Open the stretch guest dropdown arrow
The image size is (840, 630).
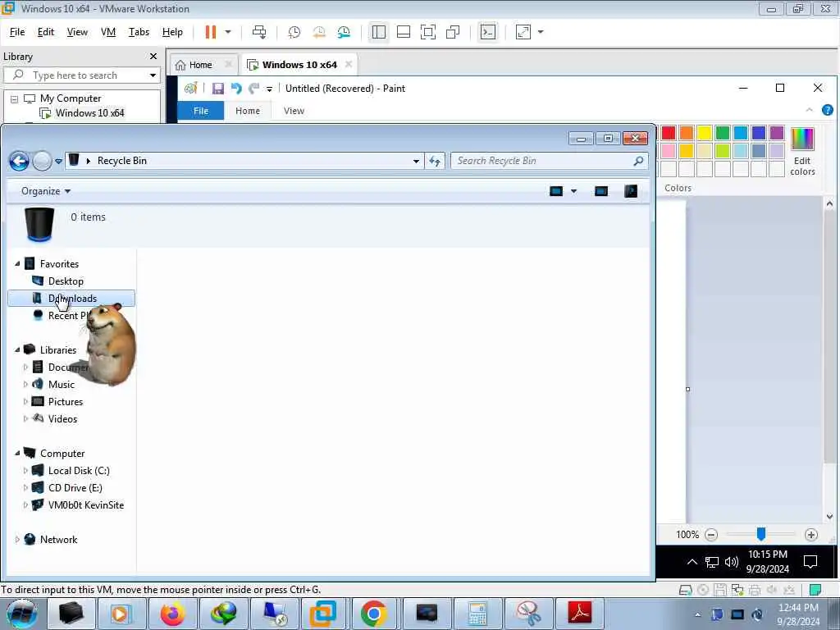coord(541,32)
